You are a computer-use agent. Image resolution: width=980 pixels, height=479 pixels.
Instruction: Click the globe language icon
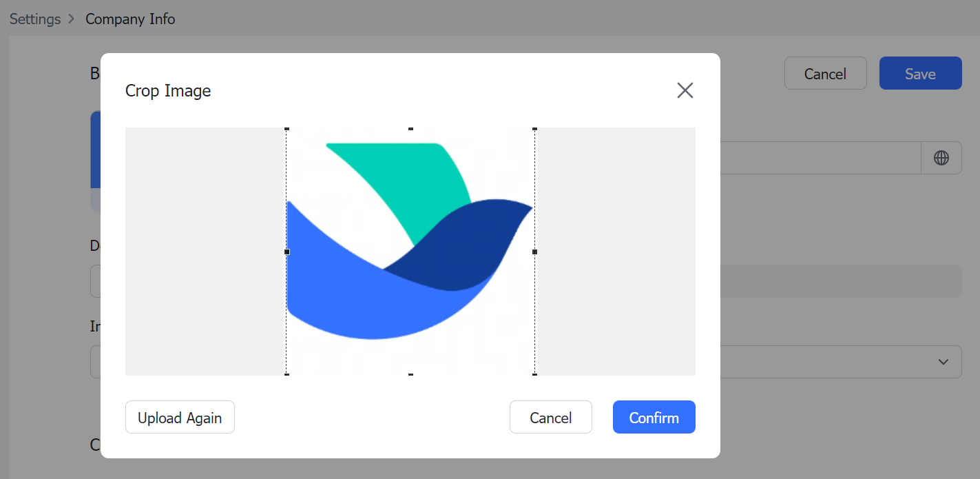point(941,158)
